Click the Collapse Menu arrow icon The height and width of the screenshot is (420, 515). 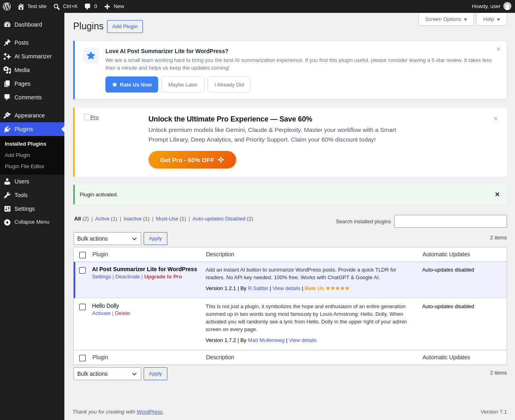(x=7, y=222)
